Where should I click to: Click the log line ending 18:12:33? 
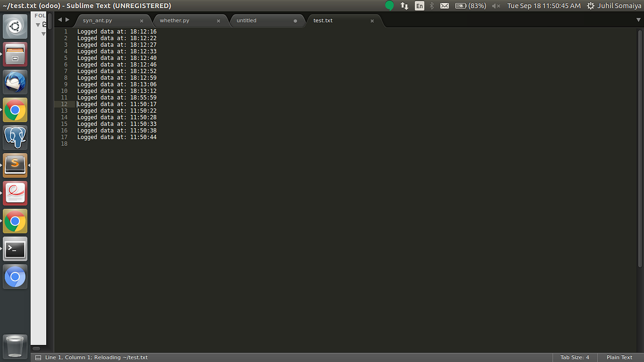(x=117, y=51)
